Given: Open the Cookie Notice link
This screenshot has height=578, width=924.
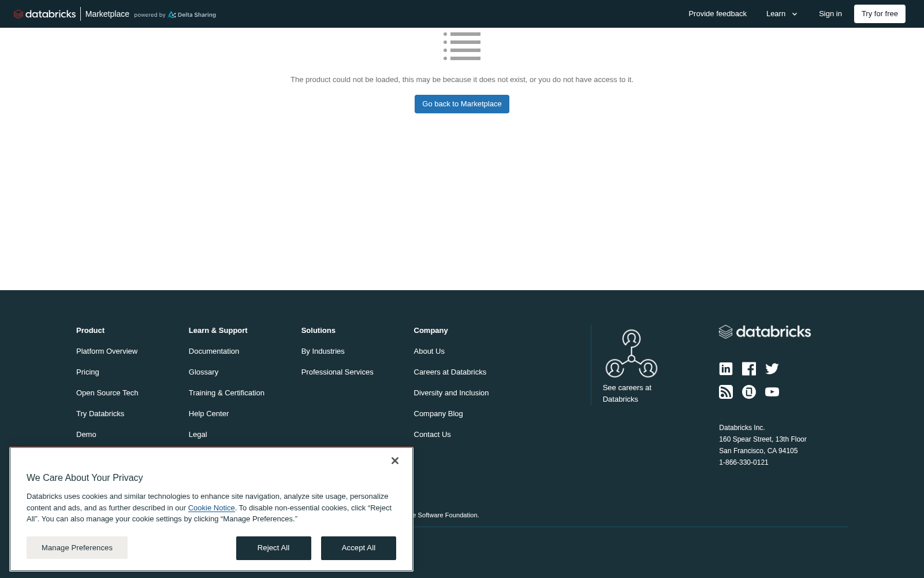Looking at the screenshot, I should [x=211, y=507].
